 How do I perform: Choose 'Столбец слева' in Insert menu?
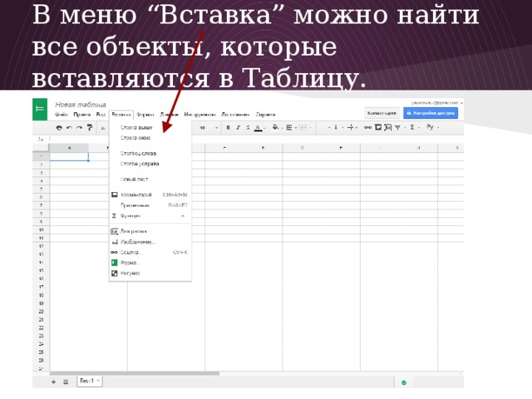[150, 153]
